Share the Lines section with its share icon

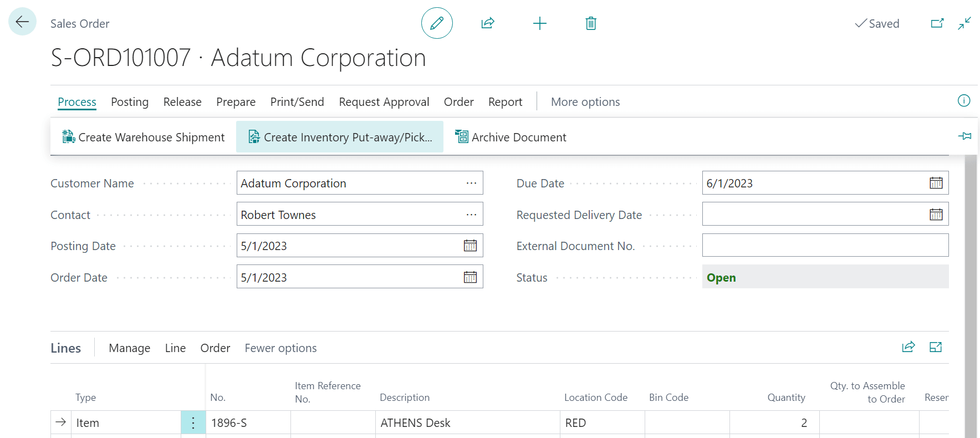[908, 347]
